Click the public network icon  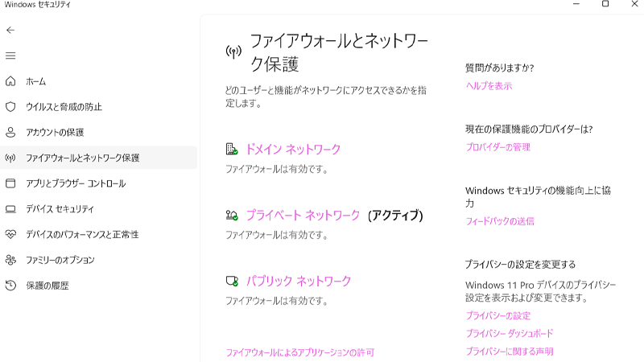[232, 281]
